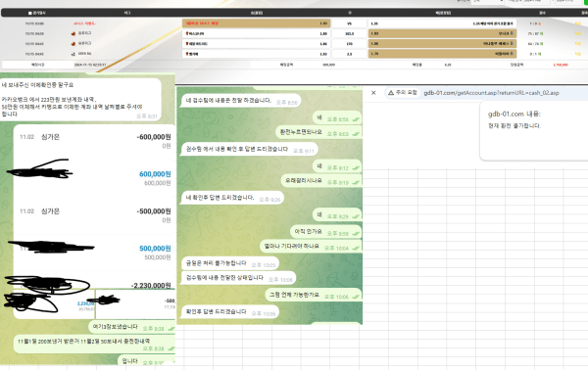Open the small thumbnail showing -500 amount
Viewport: 588px width, 370px height.
[x=136, y=304]
